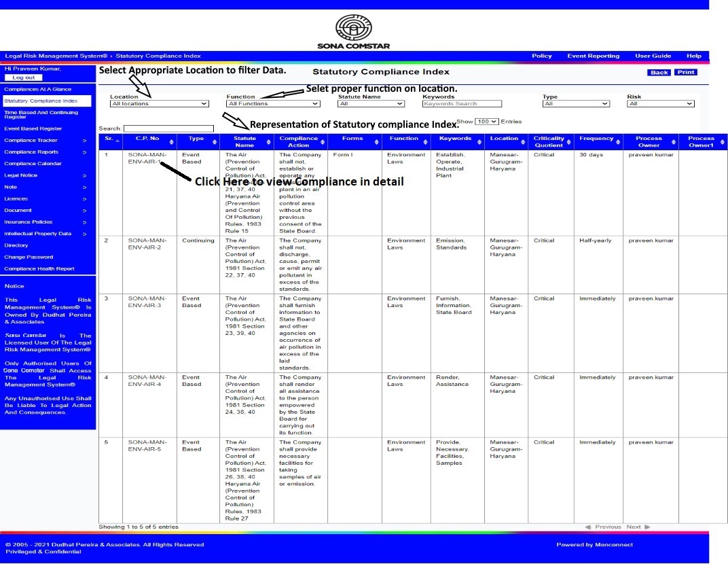Sort by Process Owner column
This screenshot has height=564, width=728.
coord(649,141)
